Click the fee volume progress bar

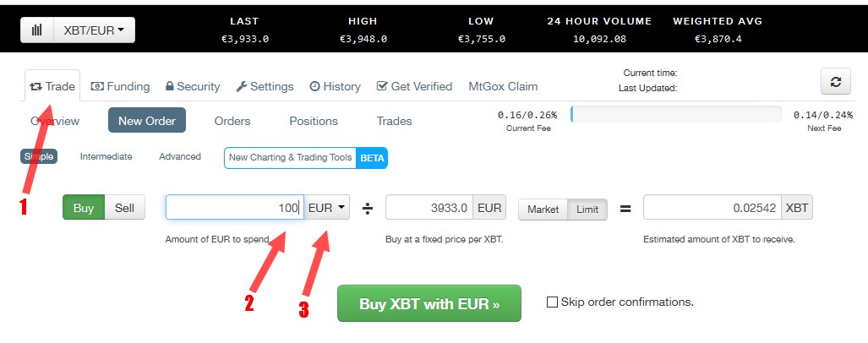click(675, 114)
